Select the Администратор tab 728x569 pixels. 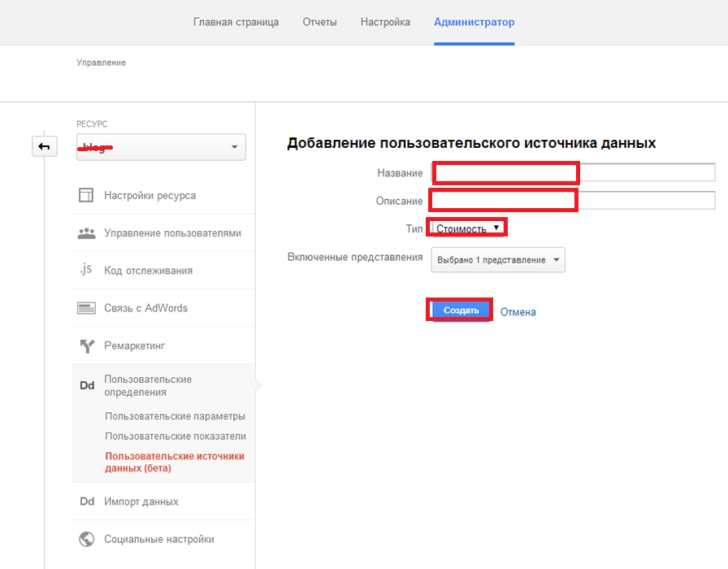pyautogui.click(x=474, y=22)
